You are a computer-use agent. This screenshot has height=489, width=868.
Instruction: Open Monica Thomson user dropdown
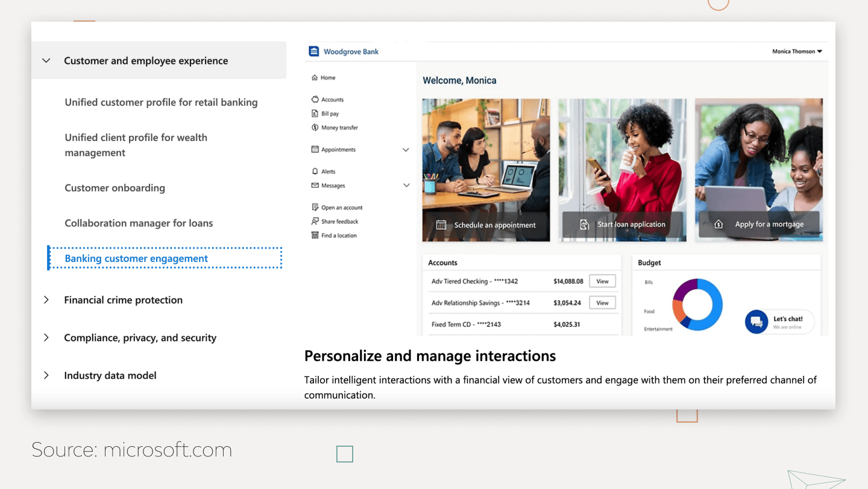797,52
